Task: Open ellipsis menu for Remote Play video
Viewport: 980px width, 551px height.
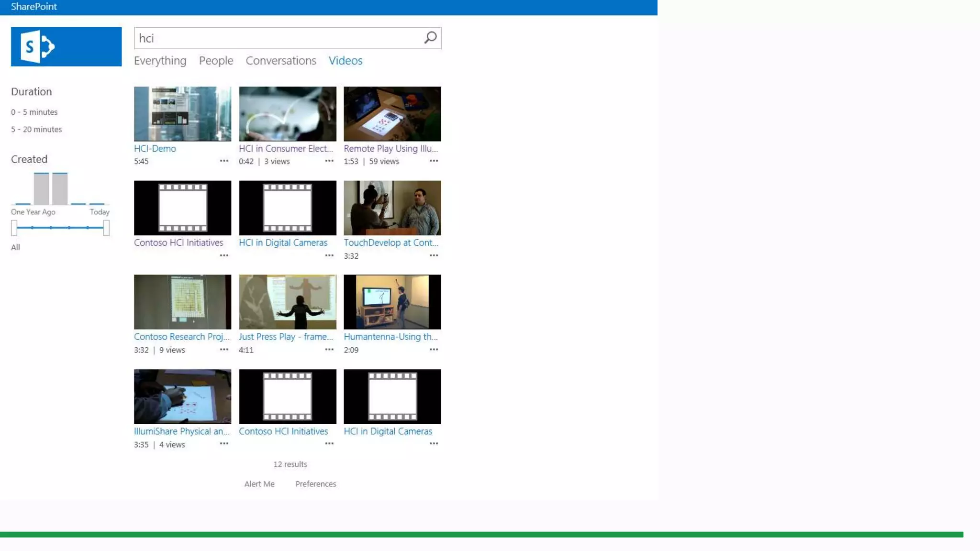Action: [x=434, y=161]
